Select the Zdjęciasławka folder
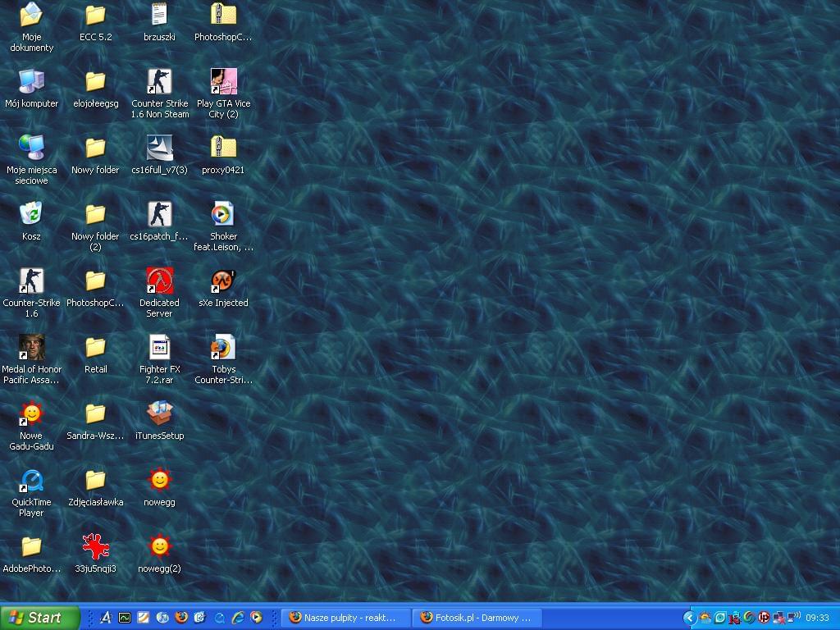Image resolution: width=840 pixels, height=630 pixels. click(95, 487)
